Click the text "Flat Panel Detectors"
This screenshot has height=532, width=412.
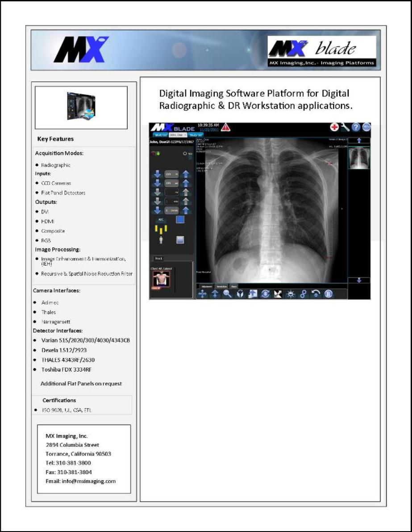coord(63,193)
